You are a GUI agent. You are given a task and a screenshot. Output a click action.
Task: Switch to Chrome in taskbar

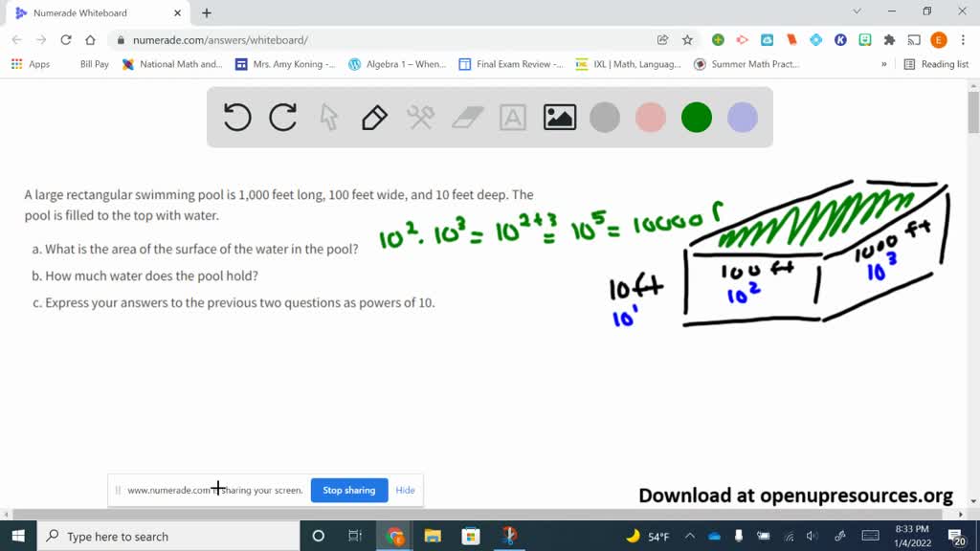coord(394,536)
